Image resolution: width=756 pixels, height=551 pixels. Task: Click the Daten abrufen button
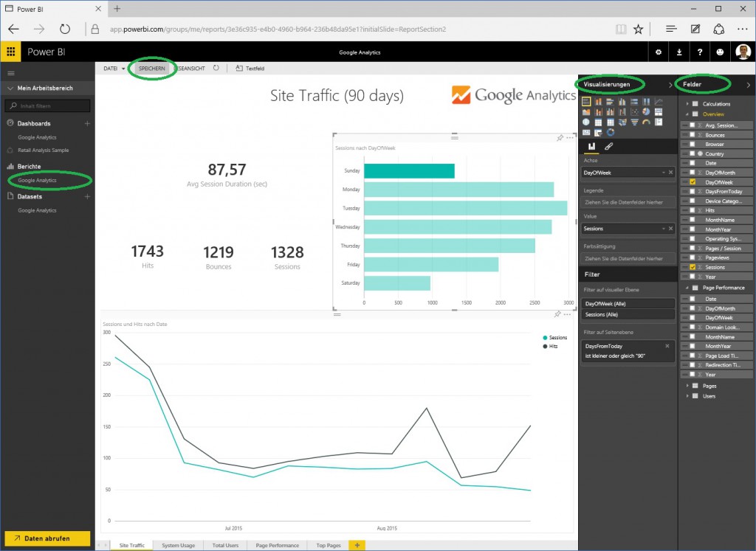tap(47, 538)
